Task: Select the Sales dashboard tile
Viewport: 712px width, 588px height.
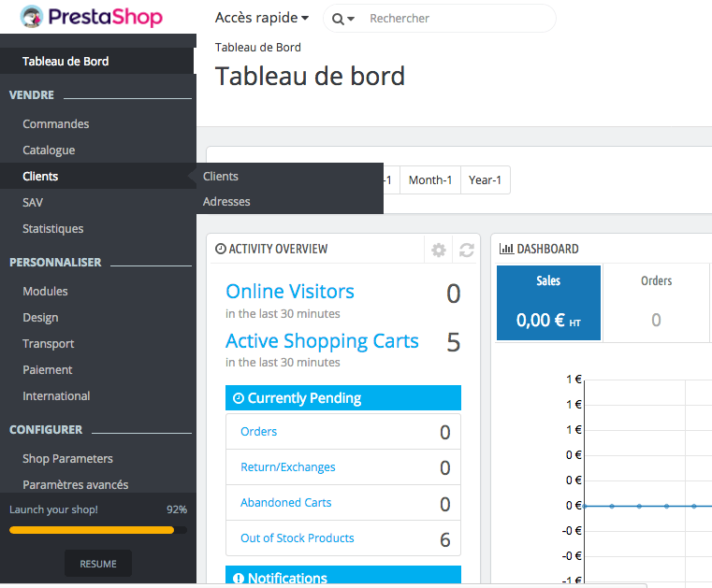Action: point(548,303)
